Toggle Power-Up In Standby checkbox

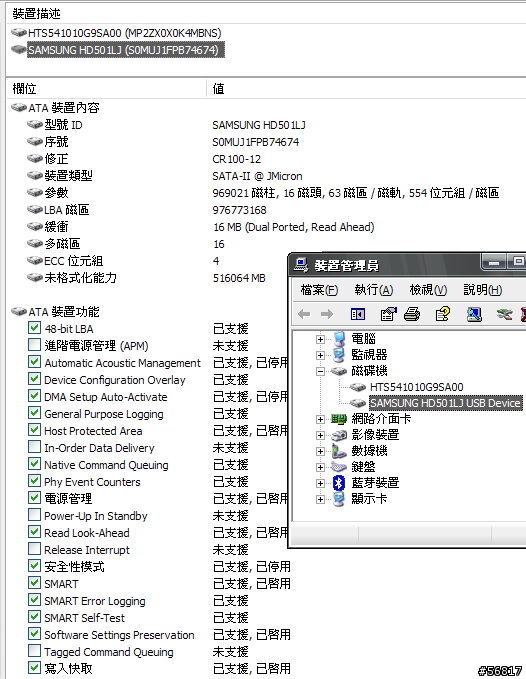point(34,514)
